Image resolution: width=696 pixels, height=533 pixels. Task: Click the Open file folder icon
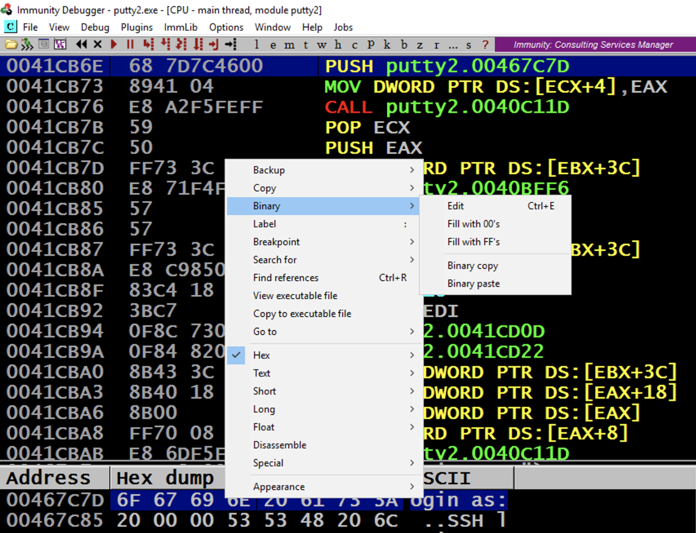(x=11, y=45)
